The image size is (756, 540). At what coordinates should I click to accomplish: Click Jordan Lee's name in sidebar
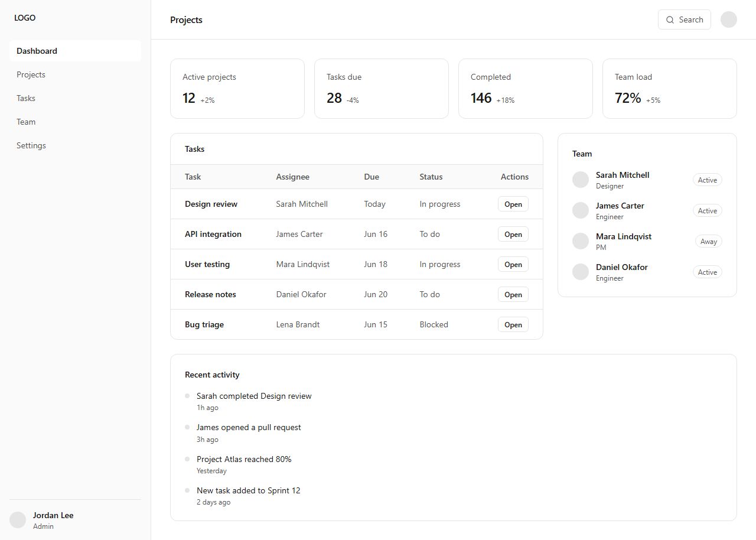click(53, 515)
